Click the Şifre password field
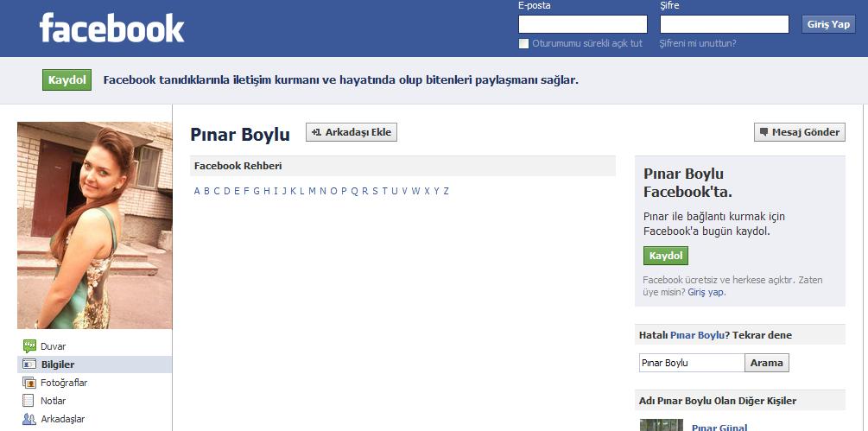Image resolution: width=868 pixels, height=431 pixels. click(724, 24)
